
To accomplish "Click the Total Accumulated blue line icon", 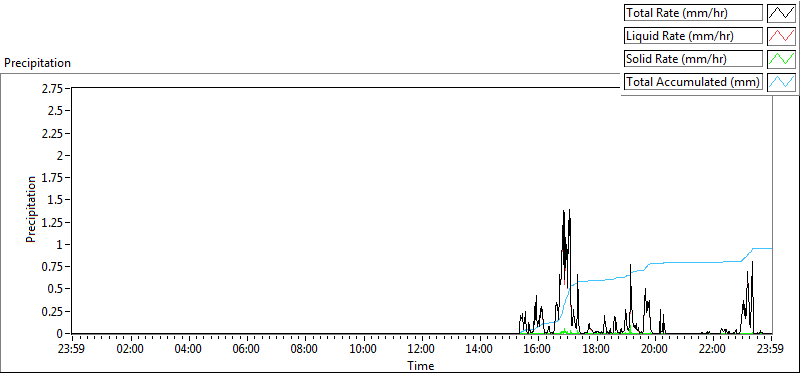I will pos(782,82).
